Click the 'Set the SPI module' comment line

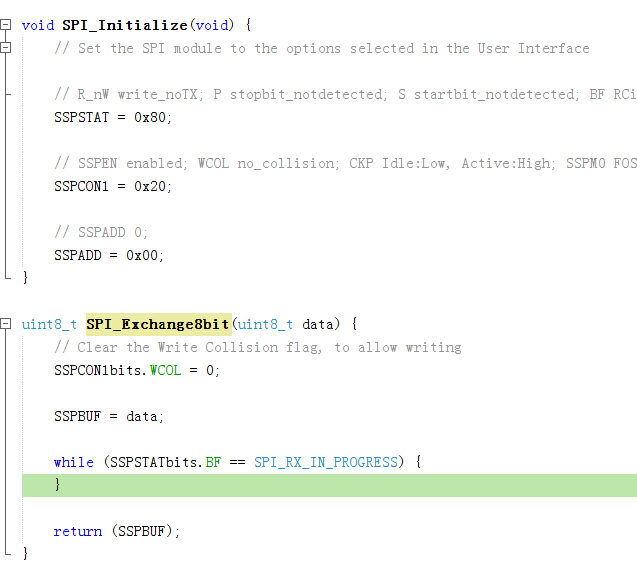(x=322, y=48)
